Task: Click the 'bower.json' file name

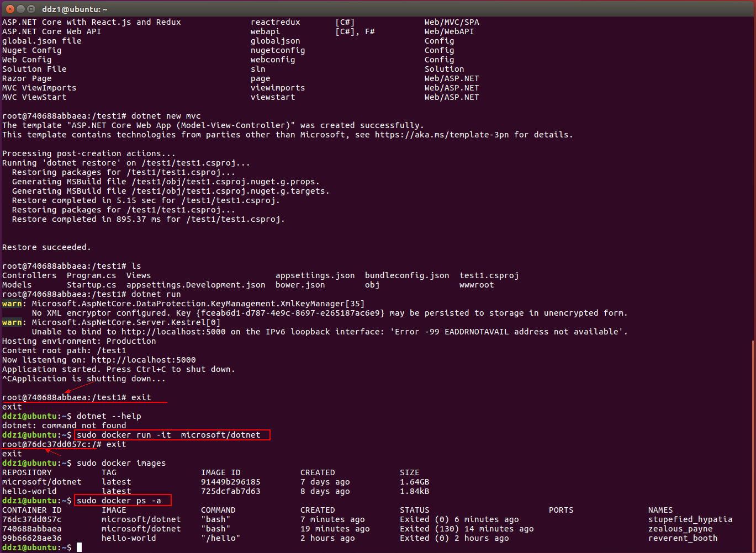Action: 300,285
